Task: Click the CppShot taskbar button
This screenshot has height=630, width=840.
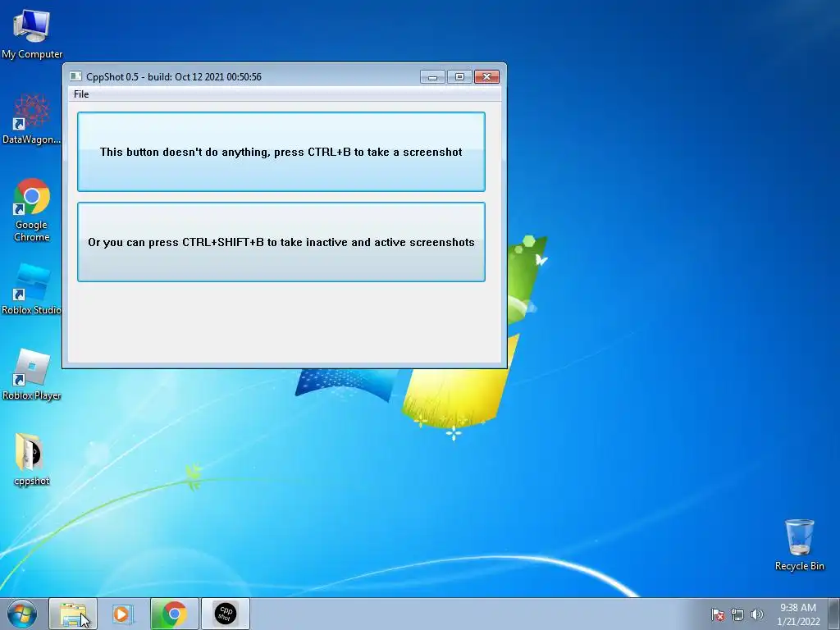Action: pos(226,614)
